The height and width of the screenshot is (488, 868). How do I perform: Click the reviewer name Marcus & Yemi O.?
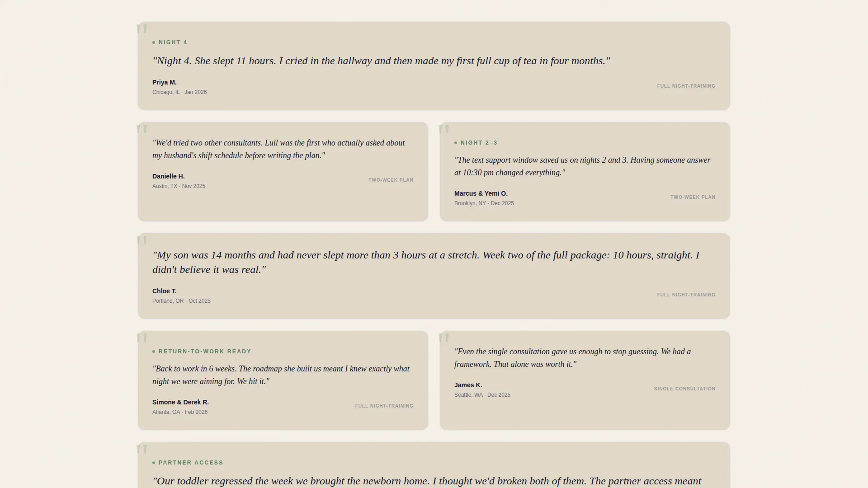481,193
